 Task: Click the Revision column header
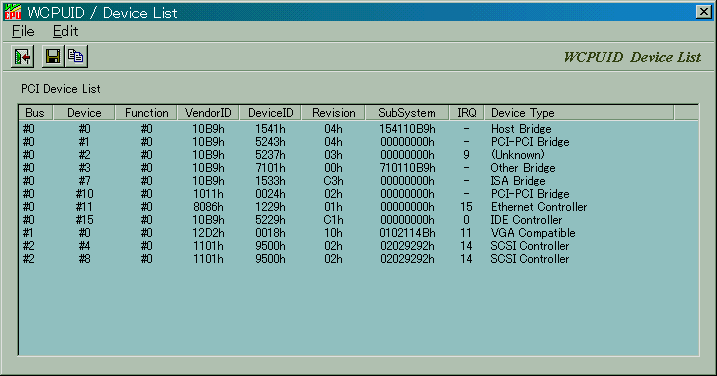tap(333, 113)
